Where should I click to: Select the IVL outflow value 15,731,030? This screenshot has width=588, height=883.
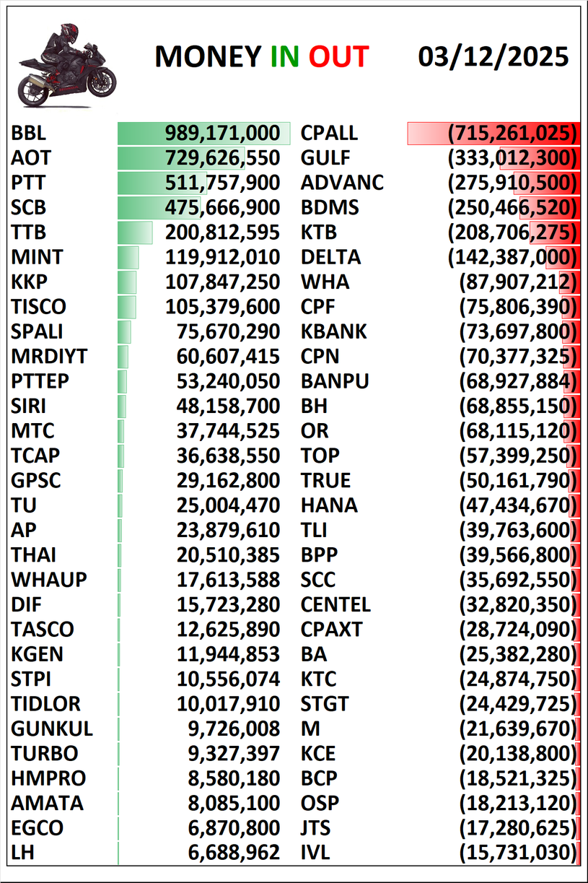[519, 853]
